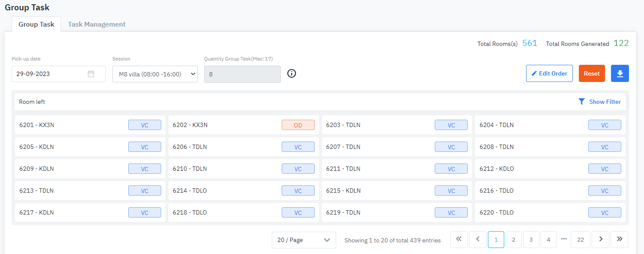The width and height of the screenshot is (644, 254).
Task: Go to page 22 in pagination
Action: pyautogui.click(x=581, y=239)
